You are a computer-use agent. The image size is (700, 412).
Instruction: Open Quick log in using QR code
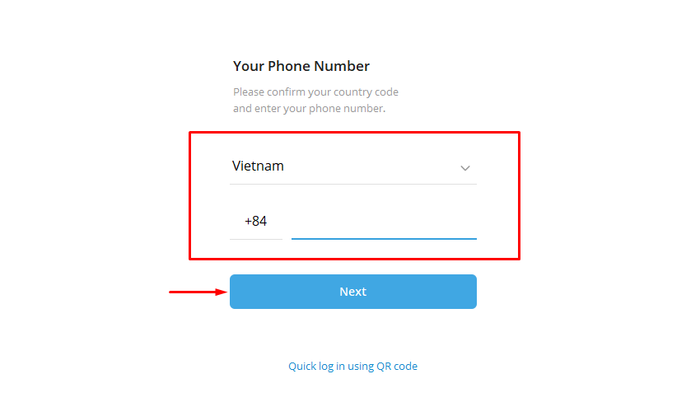tap(353, 366)
